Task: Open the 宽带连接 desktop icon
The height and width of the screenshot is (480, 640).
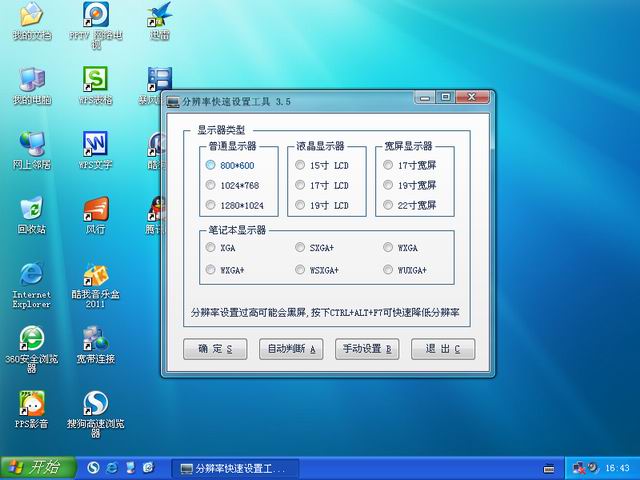Action: (x=95, y=338)
